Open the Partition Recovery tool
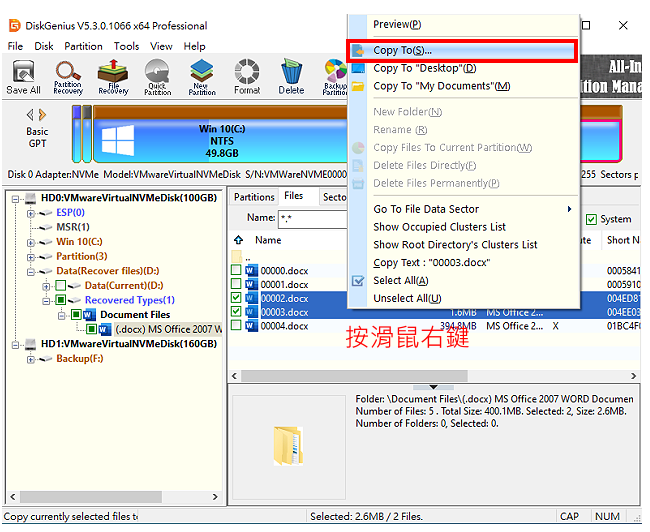 (x=68, y=77)
